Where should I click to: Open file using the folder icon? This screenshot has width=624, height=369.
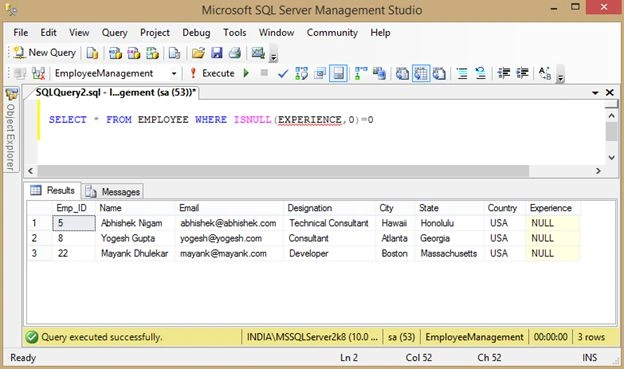click(198, 53)
